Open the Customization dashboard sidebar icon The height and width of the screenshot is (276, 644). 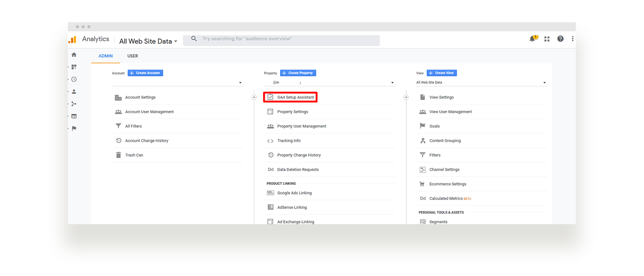tap(74, 67)
